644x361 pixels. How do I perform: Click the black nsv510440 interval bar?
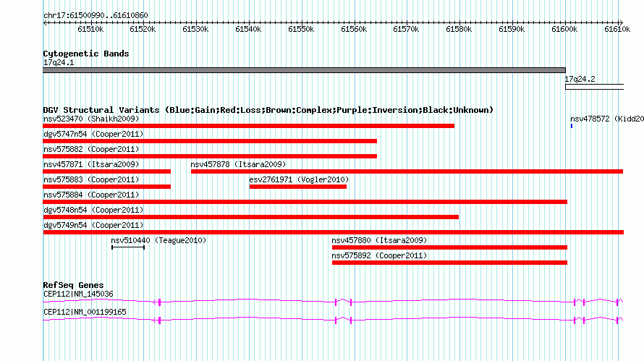pyautogui.click(x=128, y=247)
